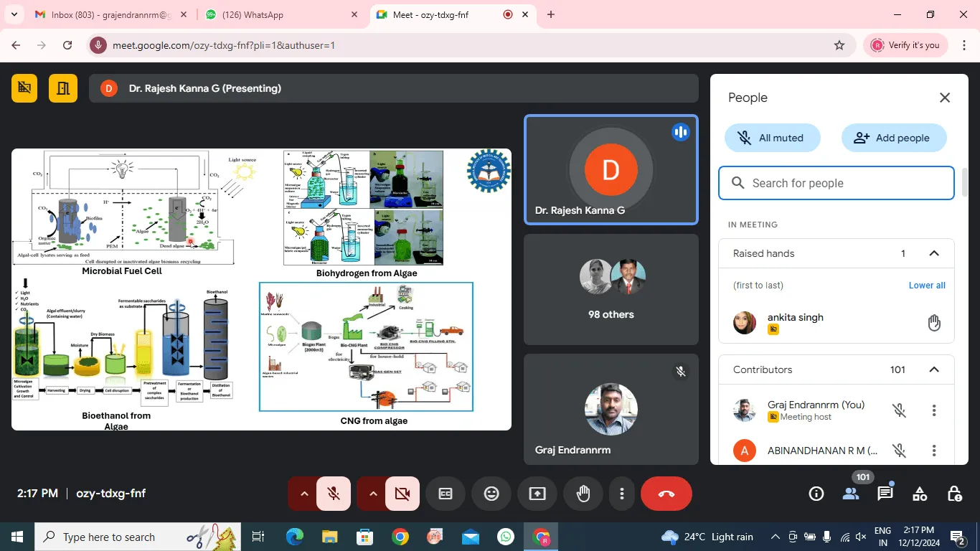Open the emoji reactions button

[x=491, y=494]
